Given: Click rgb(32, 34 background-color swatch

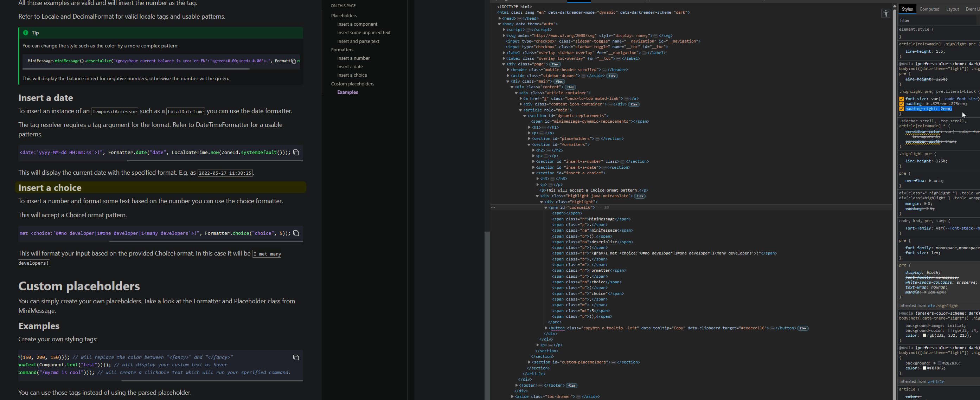Looking at the screenshot, I should click(949, 330).
